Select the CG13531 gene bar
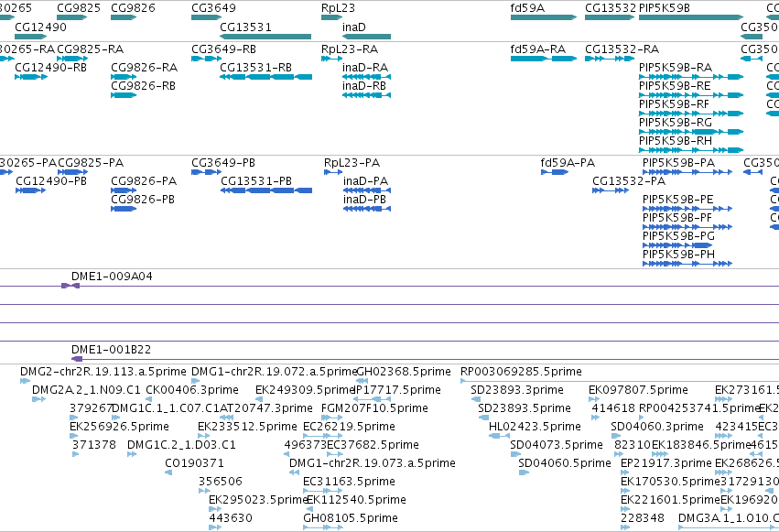Viewport: 779px width, 532px height. tap(265, 37)
